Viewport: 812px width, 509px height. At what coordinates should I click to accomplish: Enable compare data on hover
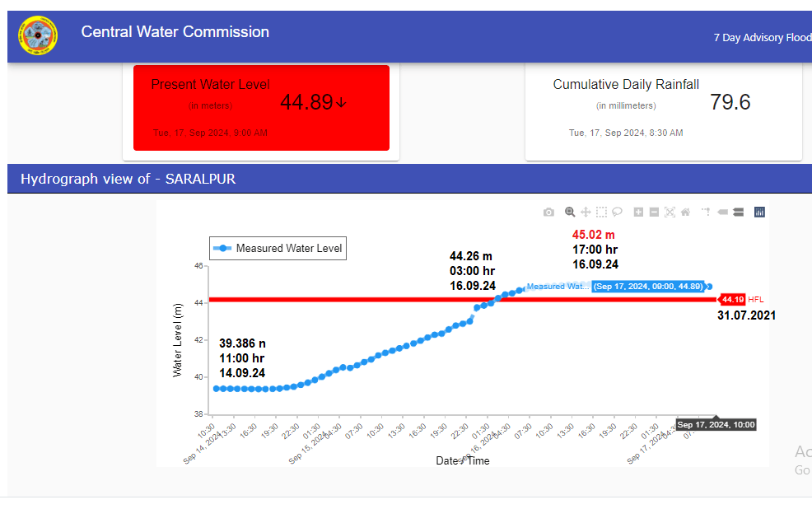click(x=739, y=212)
